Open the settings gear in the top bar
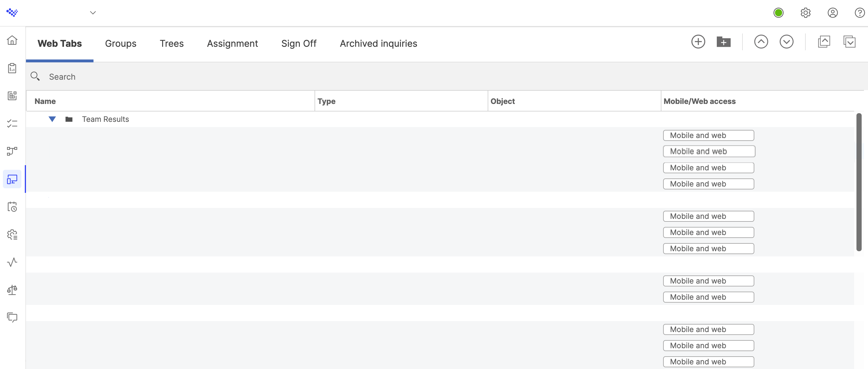Viewport: 868px width, 369px height. pos(806,13)
